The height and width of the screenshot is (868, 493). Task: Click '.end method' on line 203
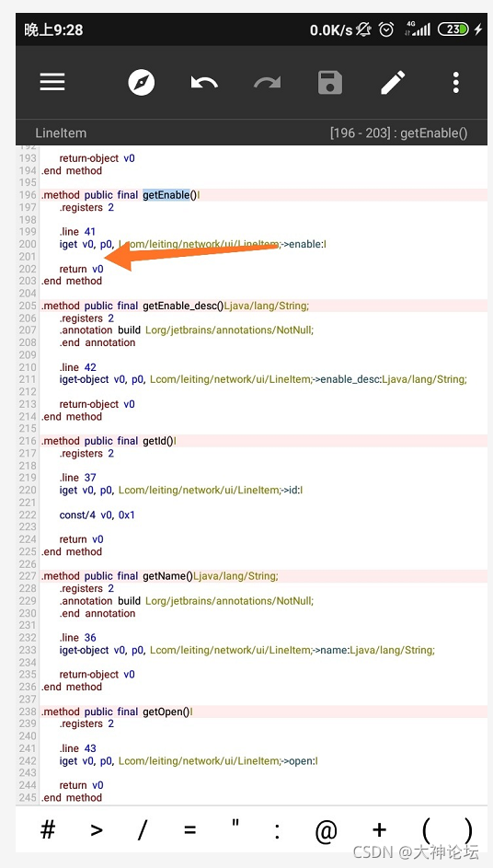pyautogui.click(x=72, y=282)
